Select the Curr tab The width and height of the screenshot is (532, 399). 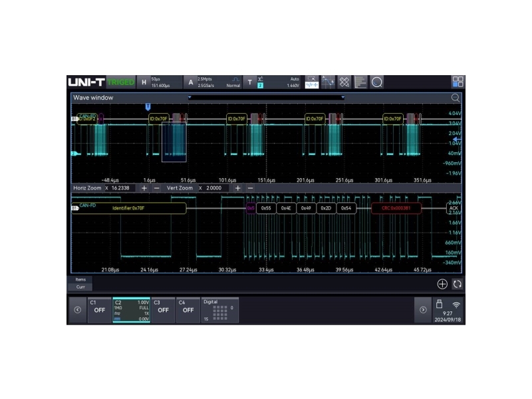coord(80,287)
